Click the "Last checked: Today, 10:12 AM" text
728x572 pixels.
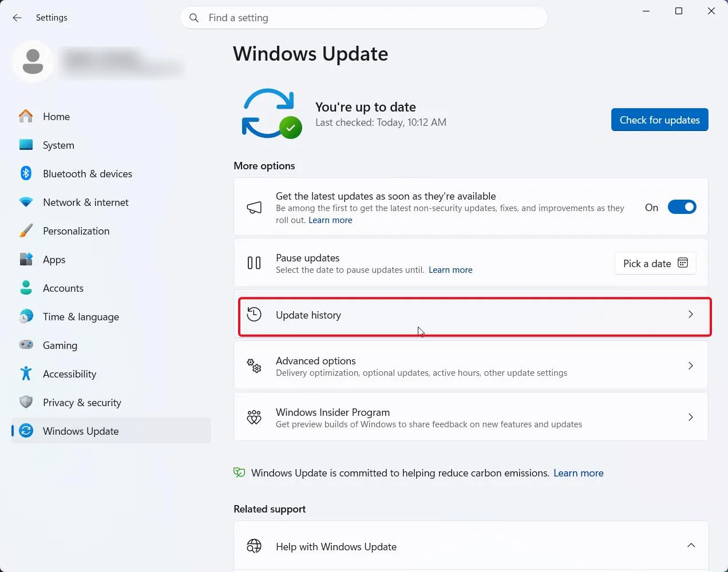[381, 122]
